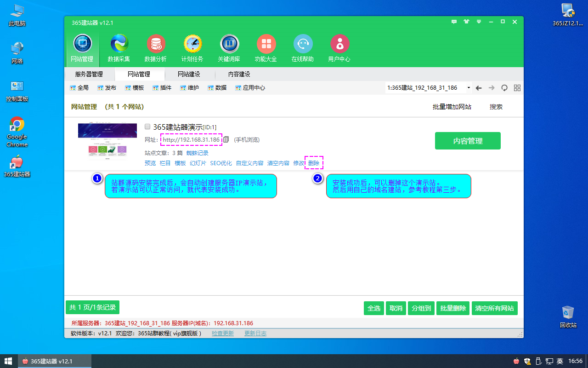Open the 模板 toolbar menu next to 发布
Viewport: 588px width, 368px height.
134,88
